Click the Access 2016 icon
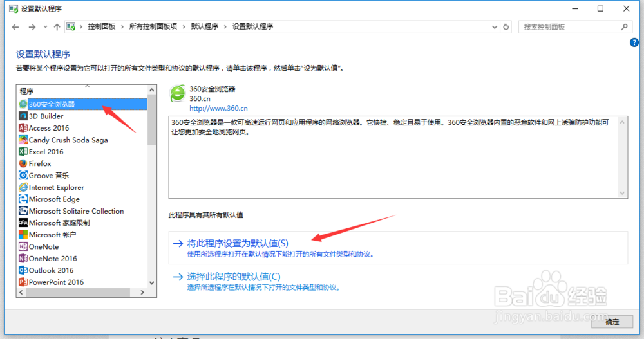644x339 pixels. click(23, 128)
